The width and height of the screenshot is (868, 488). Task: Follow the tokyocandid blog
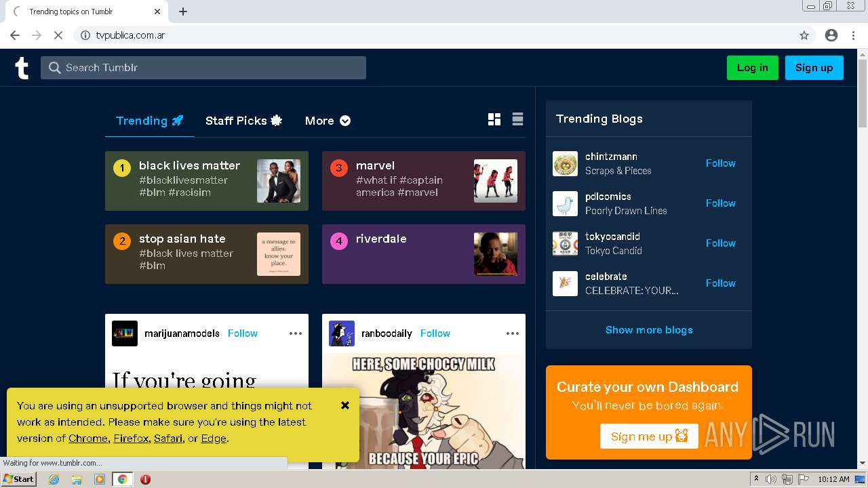point(720,243)
